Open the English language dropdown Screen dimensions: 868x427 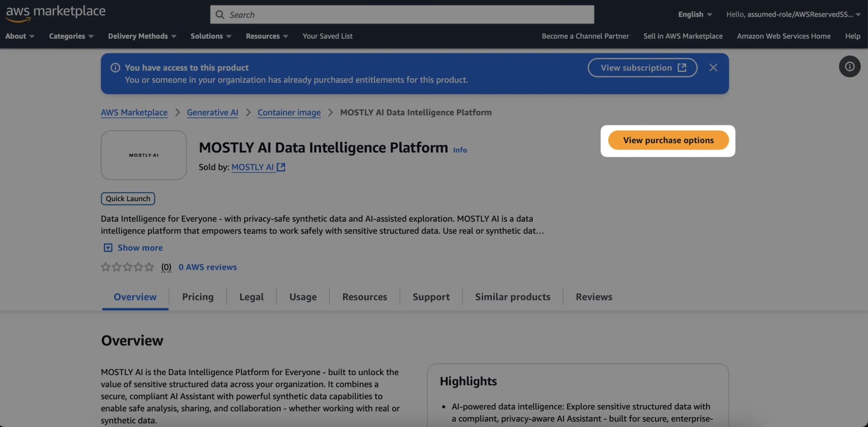(695, 14)
